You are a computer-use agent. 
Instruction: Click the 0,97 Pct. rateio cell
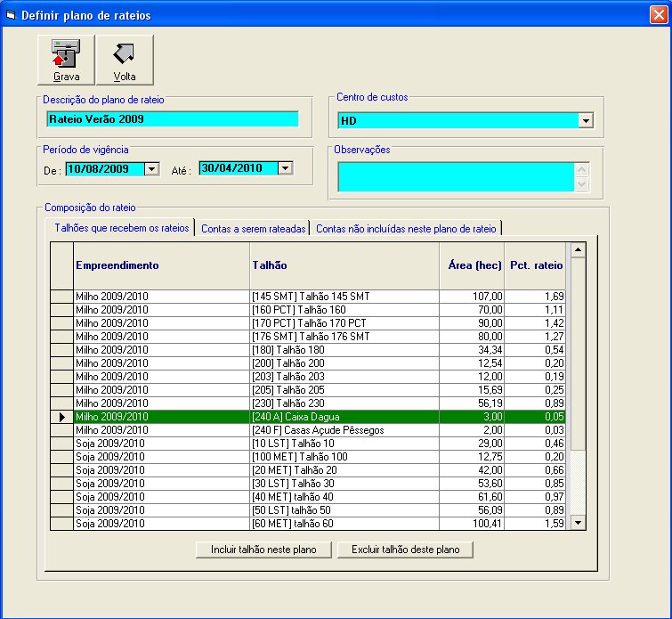[535, 497]
